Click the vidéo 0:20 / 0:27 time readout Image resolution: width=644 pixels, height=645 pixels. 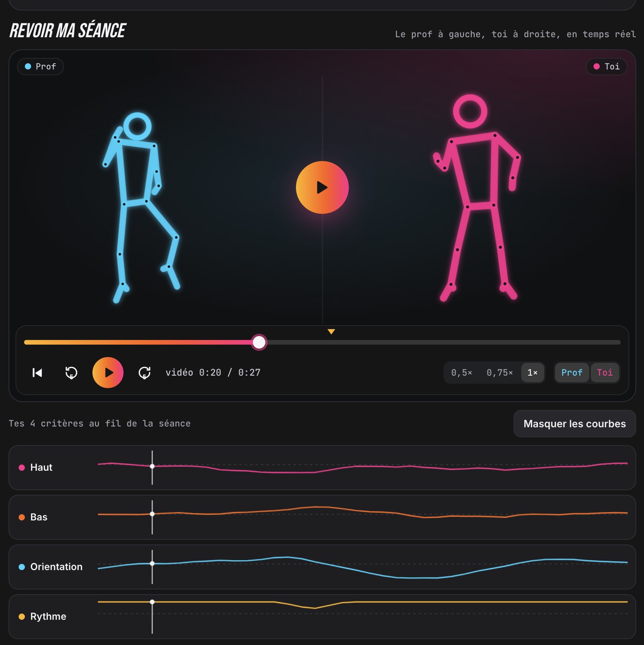(x=213, y=372)
